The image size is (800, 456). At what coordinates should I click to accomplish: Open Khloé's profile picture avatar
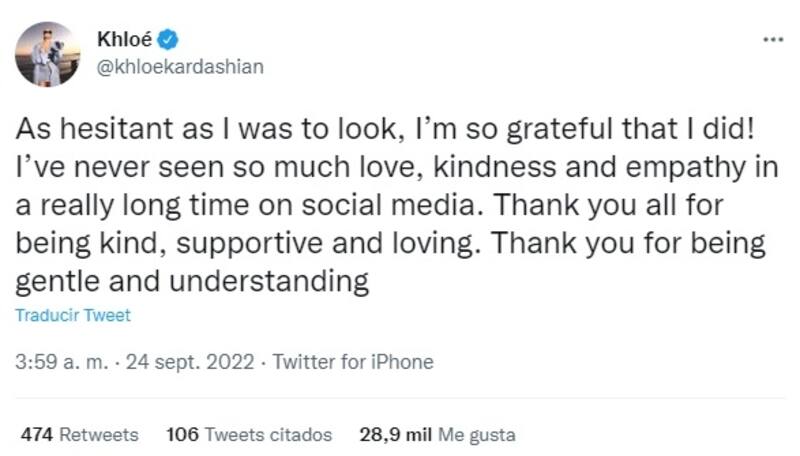(x=47, y=54)
